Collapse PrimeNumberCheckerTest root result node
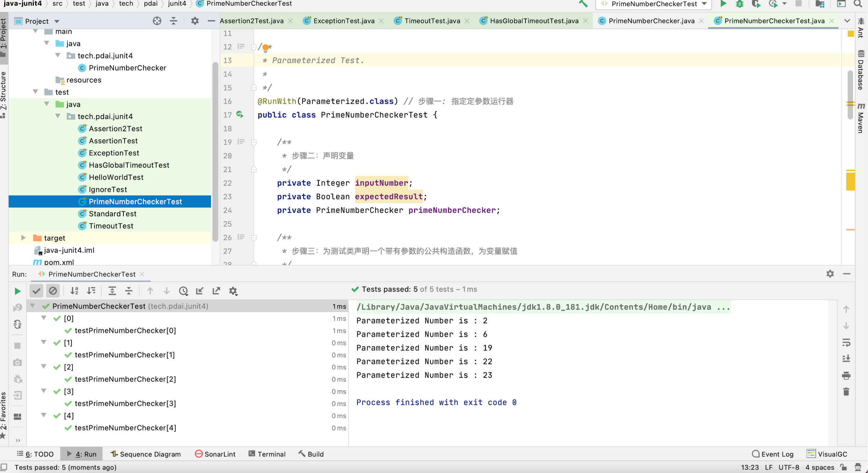Viewport: 868px width, 473px height. 33,306
